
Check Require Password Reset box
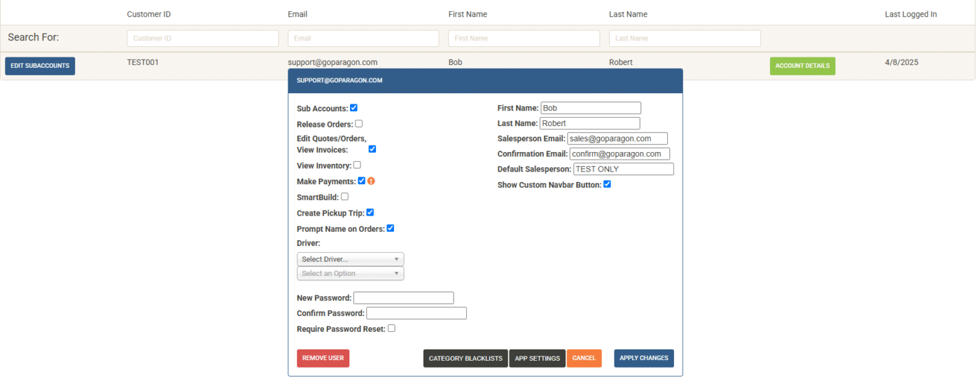coord(391,328)
